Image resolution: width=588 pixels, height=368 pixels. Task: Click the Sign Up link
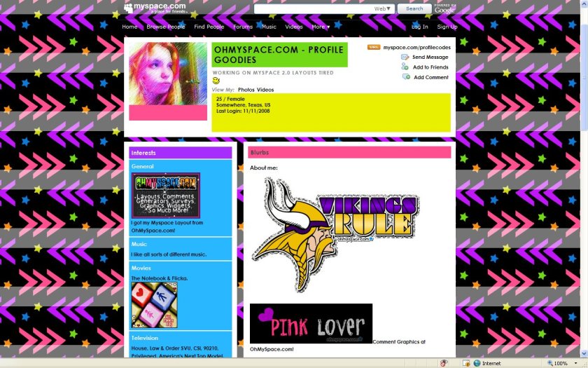(x=447, y=27)
